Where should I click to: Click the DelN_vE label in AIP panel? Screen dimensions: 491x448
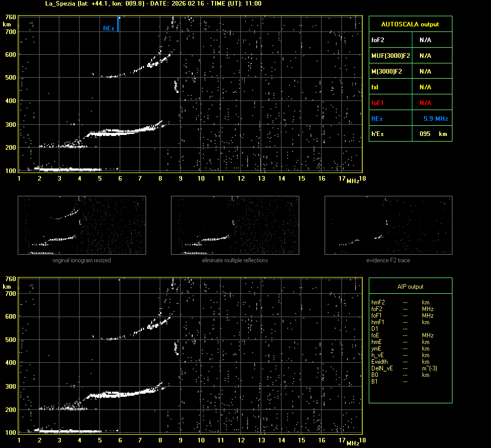pos(380,368)
